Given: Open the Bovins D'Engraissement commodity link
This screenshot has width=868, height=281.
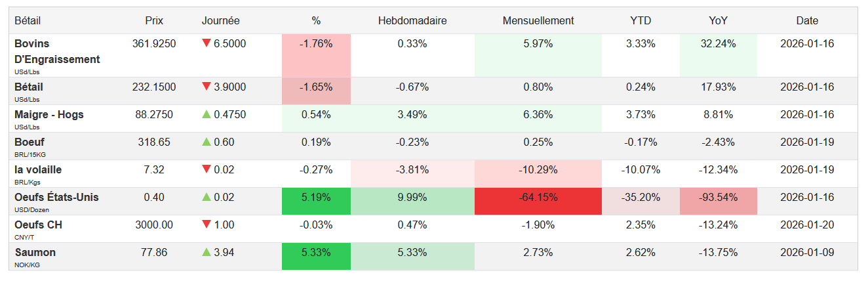Looking at the screenshot, I should click(x=57, y=51).
